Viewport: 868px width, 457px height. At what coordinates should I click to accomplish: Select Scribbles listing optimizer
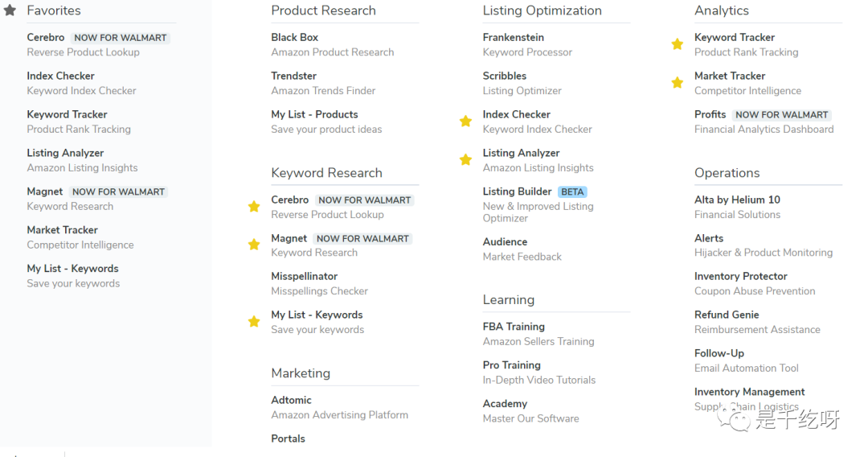coord(504,76)
